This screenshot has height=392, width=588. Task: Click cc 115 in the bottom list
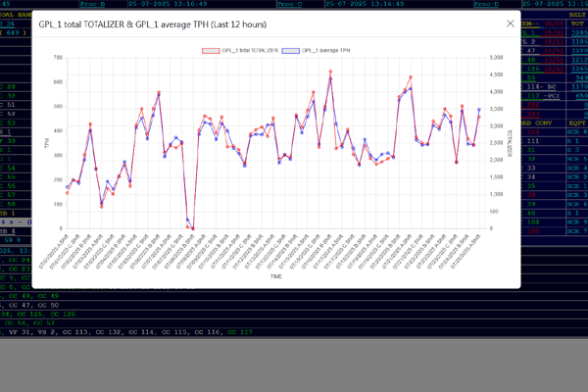click(173, 332)
